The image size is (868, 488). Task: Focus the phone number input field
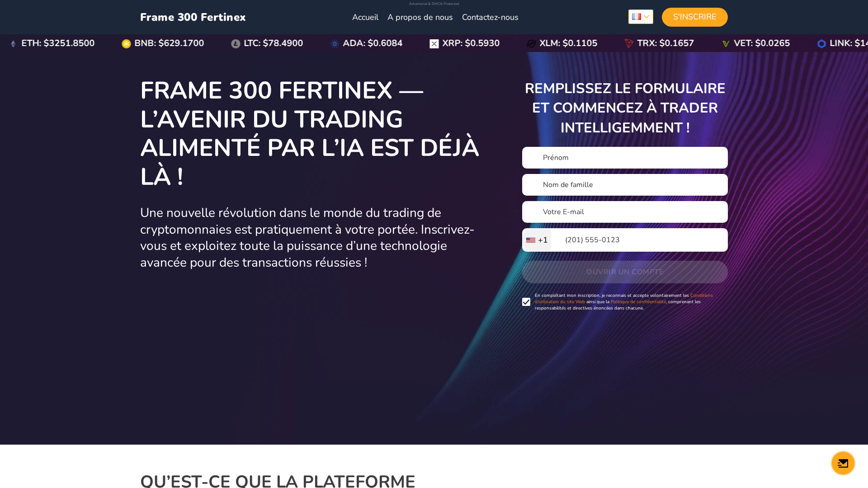pyautogui.click(x=639, y=240)
